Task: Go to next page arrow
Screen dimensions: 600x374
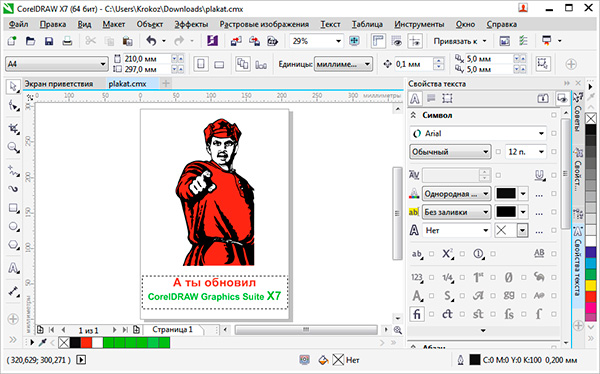Action: (114, 330)
